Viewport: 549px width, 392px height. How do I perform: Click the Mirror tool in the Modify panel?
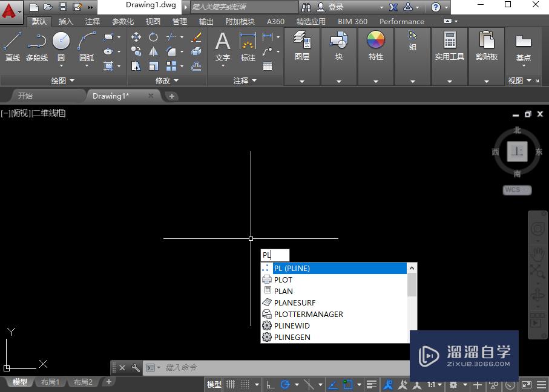154,52
